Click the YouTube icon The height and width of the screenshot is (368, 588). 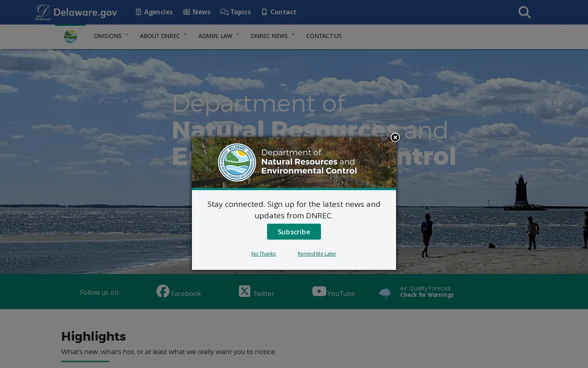tap(319, 291)
